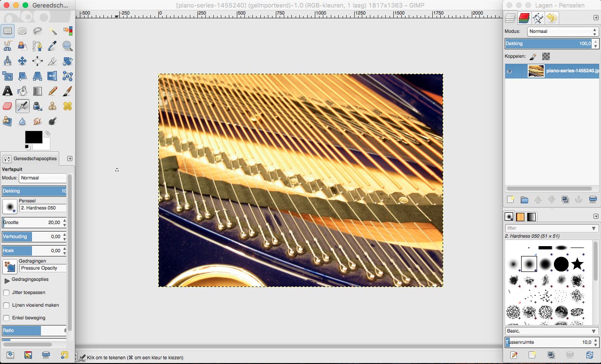
Task: Select the Bucket Fill tool
Action: pyautogui.click(x=23, y=91)
